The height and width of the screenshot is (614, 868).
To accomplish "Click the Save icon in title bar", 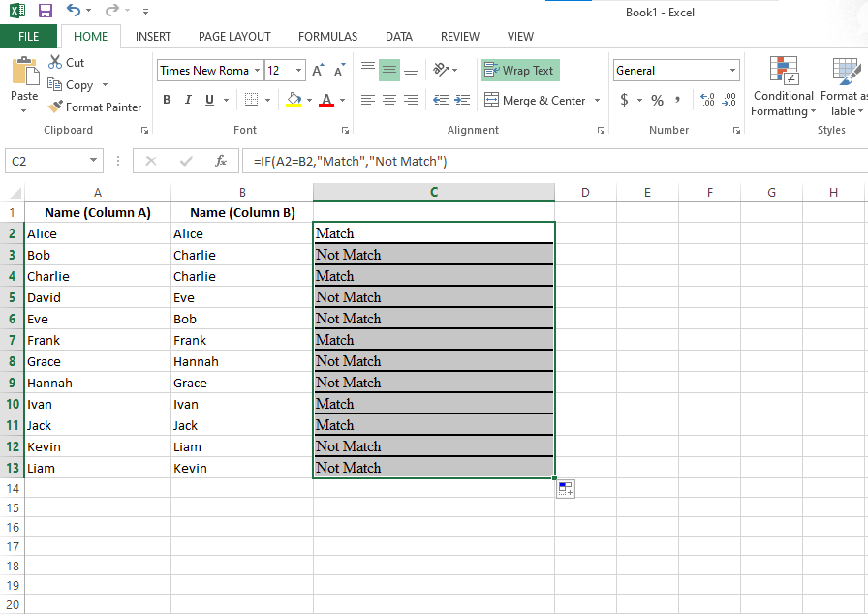I will (45, 11).
